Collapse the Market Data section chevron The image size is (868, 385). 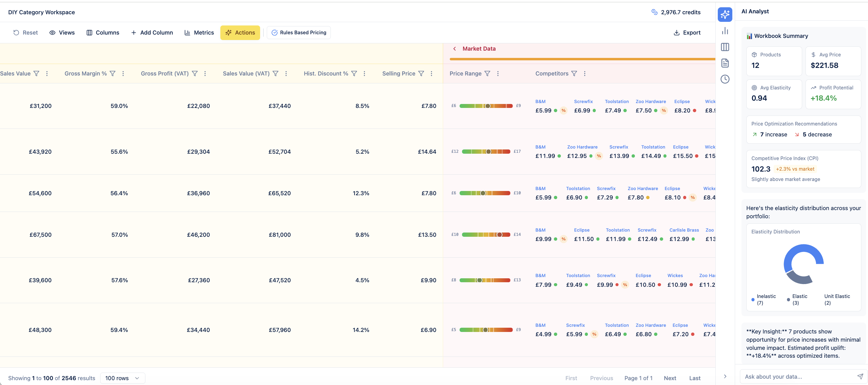(x=455, y=49)
